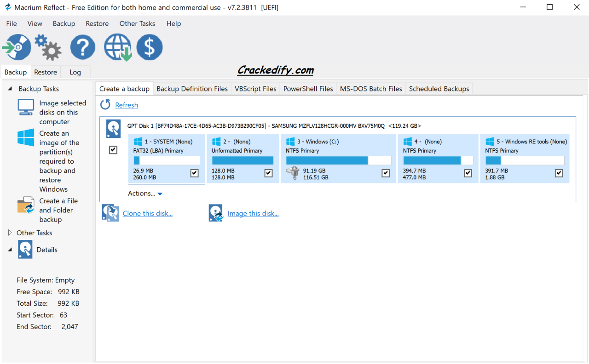589x364 pixels.
Task: Select the Backup main tab
Action: click(x=16, y=72)
